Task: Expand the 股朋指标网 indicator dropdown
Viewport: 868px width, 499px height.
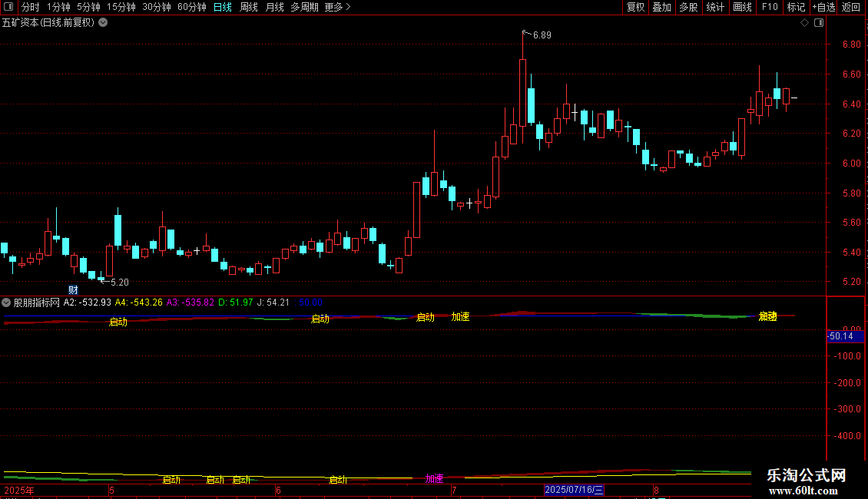Action: click(6, 302)
